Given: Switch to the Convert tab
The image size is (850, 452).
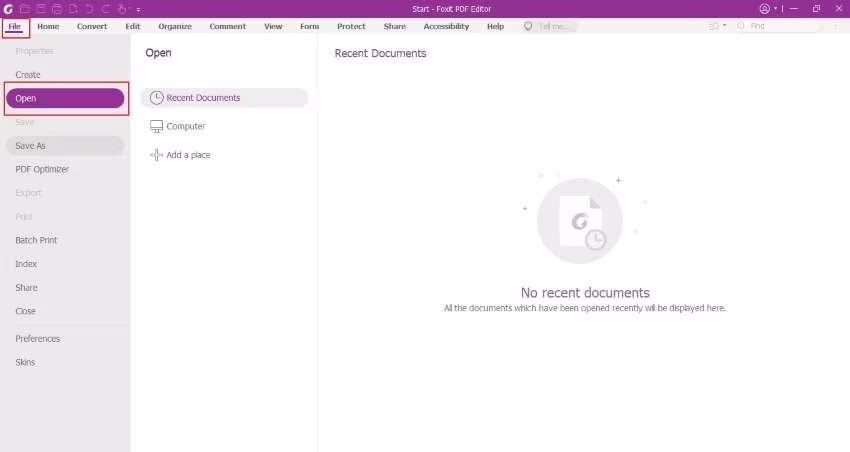Looking at the screenshot, I should coord(92,26).
